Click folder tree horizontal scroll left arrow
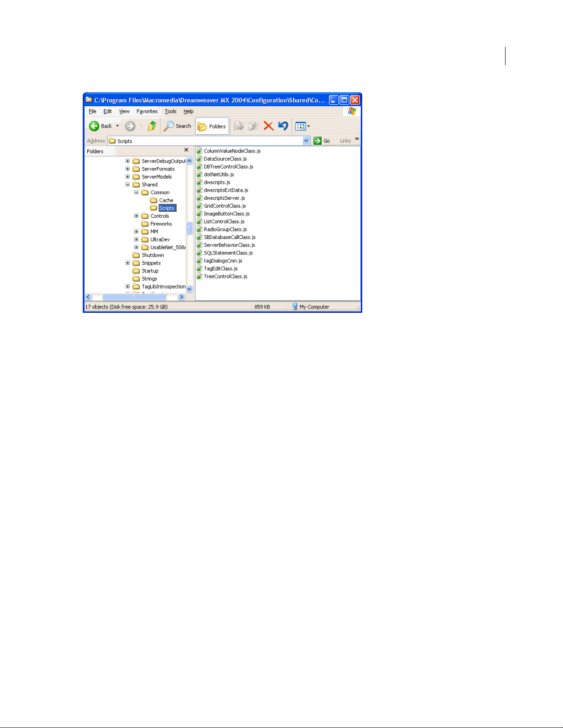 pos(89,297)
